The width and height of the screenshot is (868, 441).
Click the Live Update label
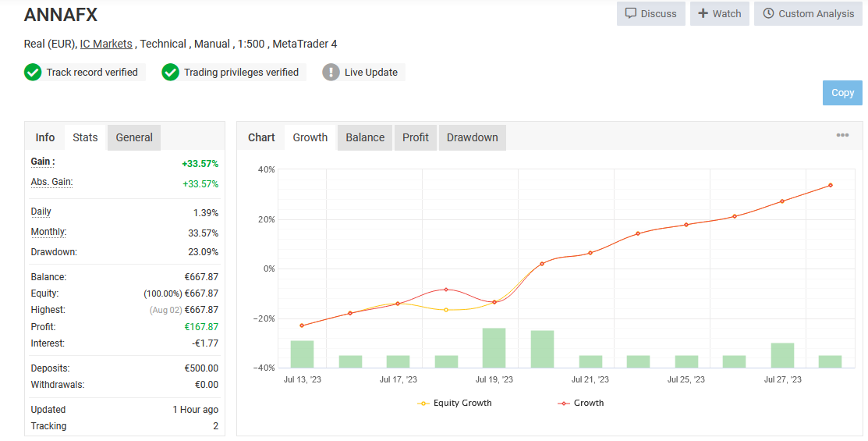(371, 72)
